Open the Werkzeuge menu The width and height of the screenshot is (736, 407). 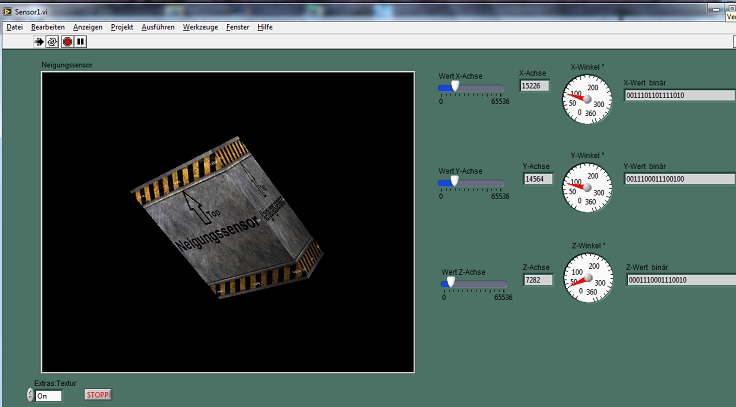(x=200, y=27)
